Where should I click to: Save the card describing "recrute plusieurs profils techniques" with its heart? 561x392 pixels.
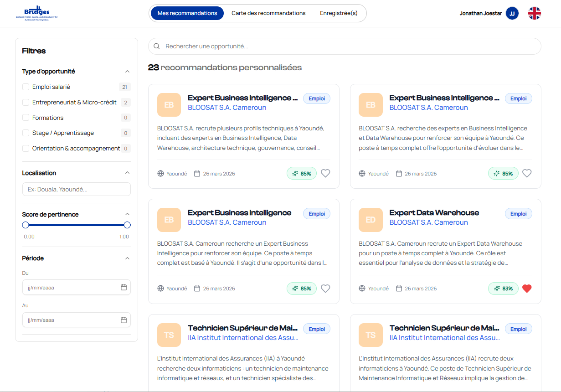point(325,173)
